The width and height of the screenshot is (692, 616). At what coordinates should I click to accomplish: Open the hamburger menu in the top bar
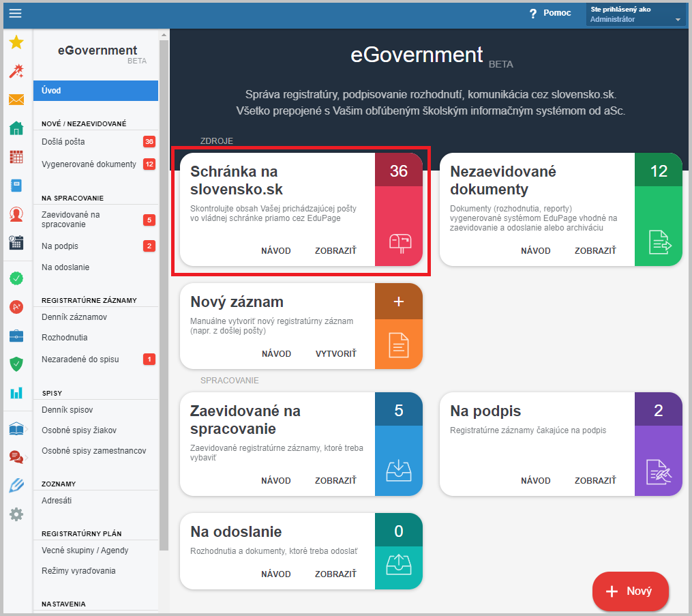[x=16, y=13]
